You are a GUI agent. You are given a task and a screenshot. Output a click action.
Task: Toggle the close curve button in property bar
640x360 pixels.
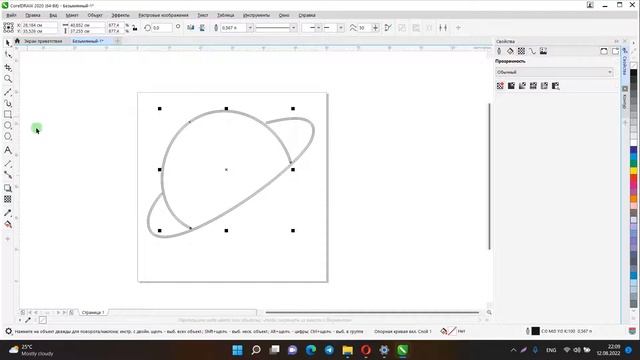[x=388, y=28]
